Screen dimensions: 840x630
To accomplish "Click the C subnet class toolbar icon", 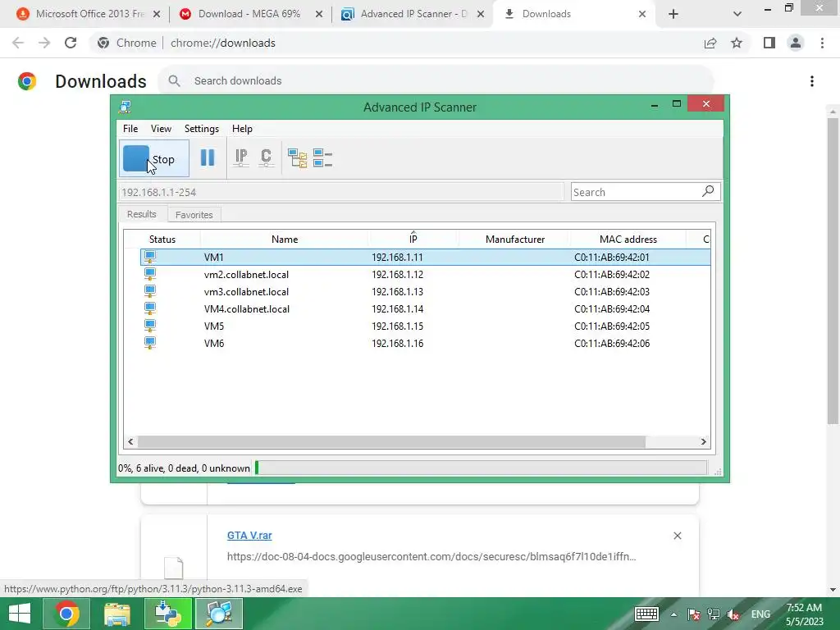I will (x=266, y=157).
